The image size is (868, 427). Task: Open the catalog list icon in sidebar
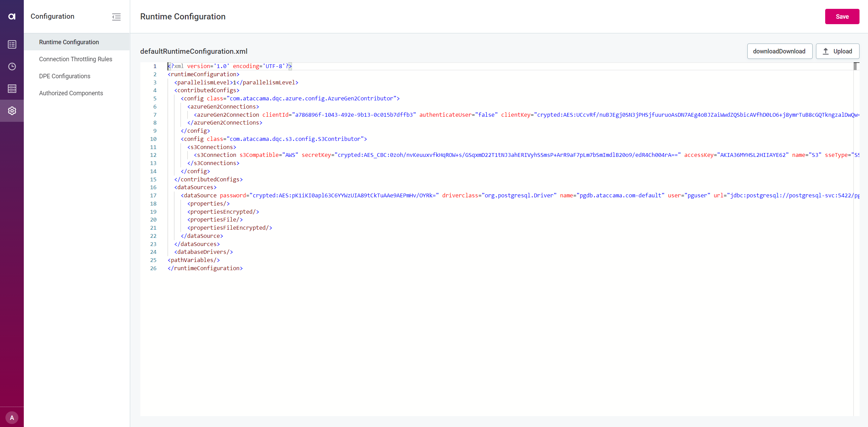[x=12, y=44]
